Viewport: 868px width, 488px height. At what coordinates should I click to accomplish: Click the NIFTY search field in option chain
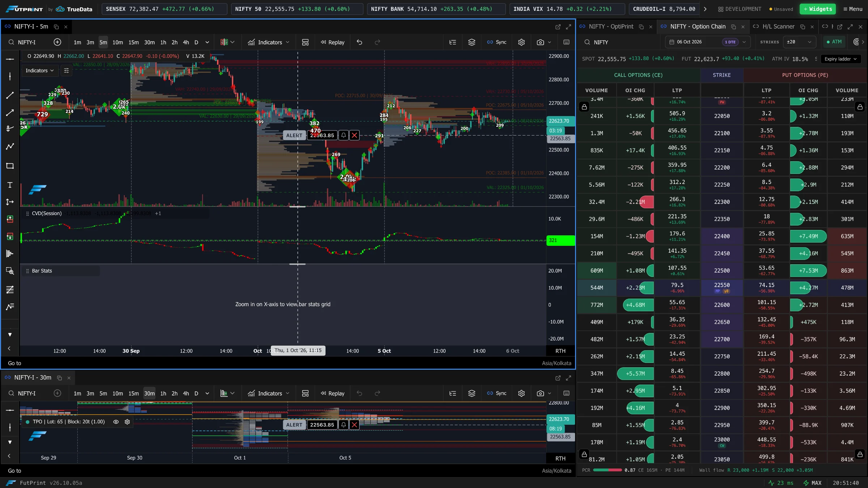point(620,42)
